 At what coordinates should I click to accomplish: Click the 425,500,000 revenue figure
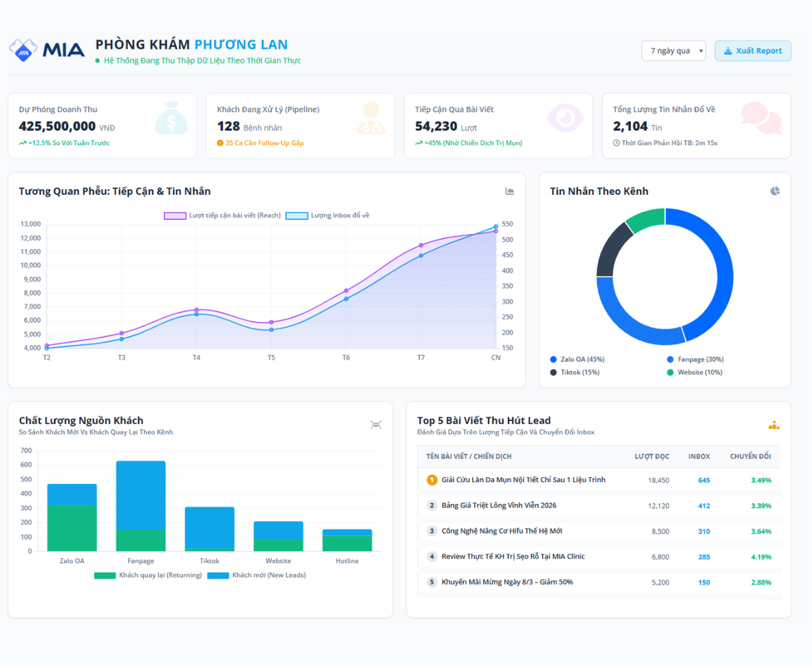57,127
